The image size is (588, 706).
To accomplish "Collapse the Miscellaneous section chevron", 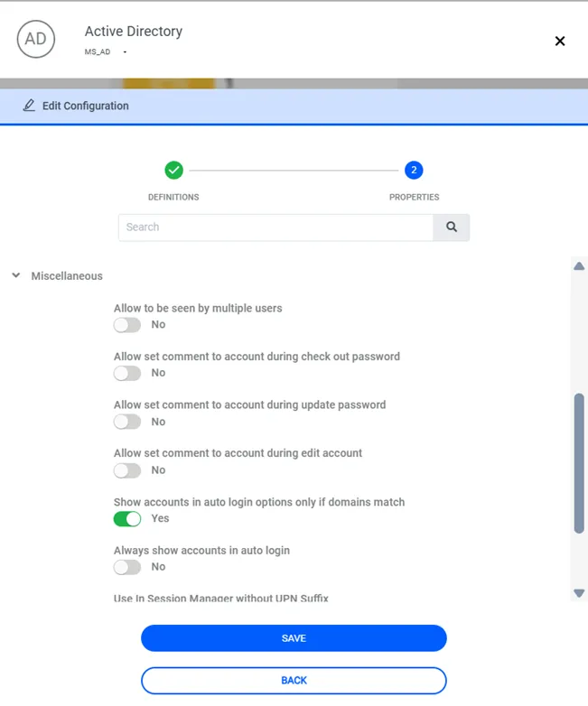I will 16,275.
